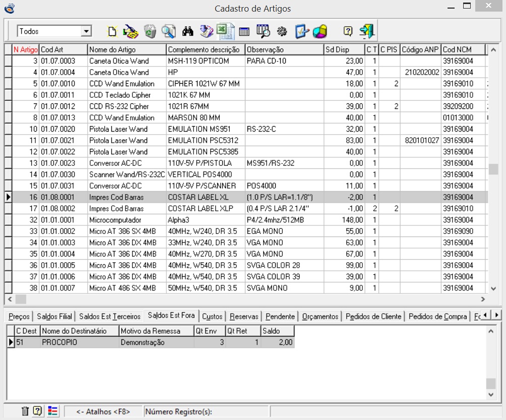
Task: Sort by the N Artigo column header
Action: click(26, 49)
